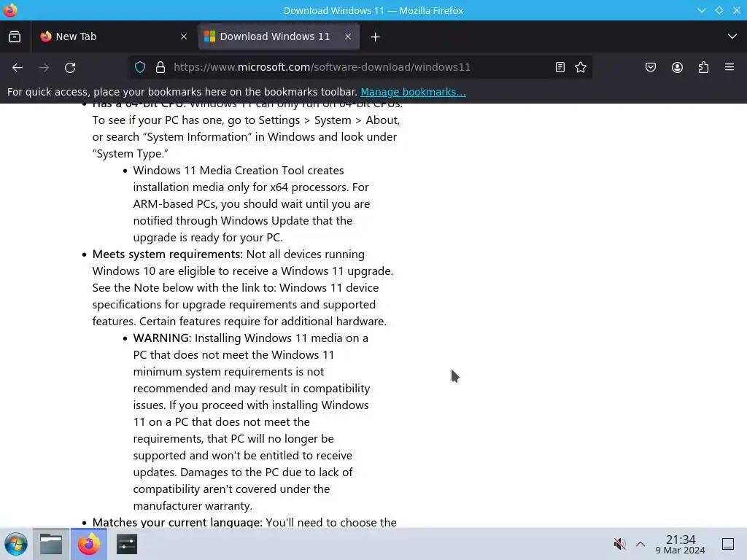Image resolution: width=747 pixels, height=560 pixels.
Task: Activate Firefox from the taskbar
Action: coord(89,544)
